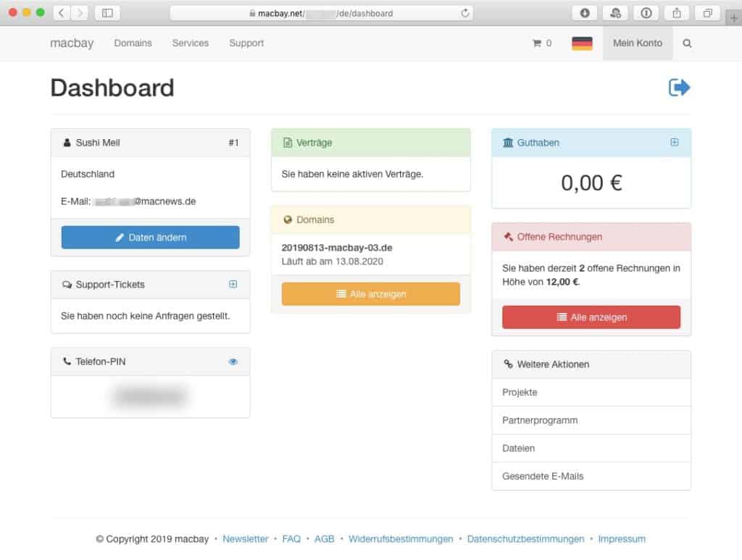Open the Services menu

point(190,43)
